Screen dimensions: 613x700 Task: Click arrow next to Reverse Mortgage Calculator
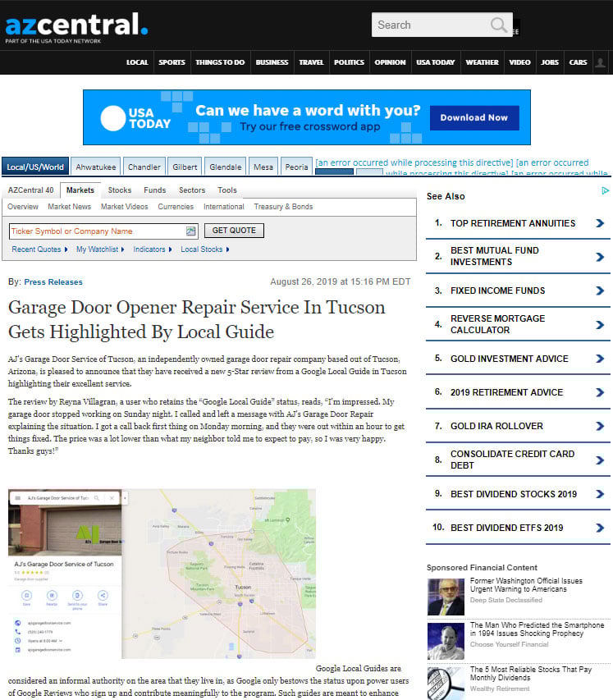coord(600,324)
